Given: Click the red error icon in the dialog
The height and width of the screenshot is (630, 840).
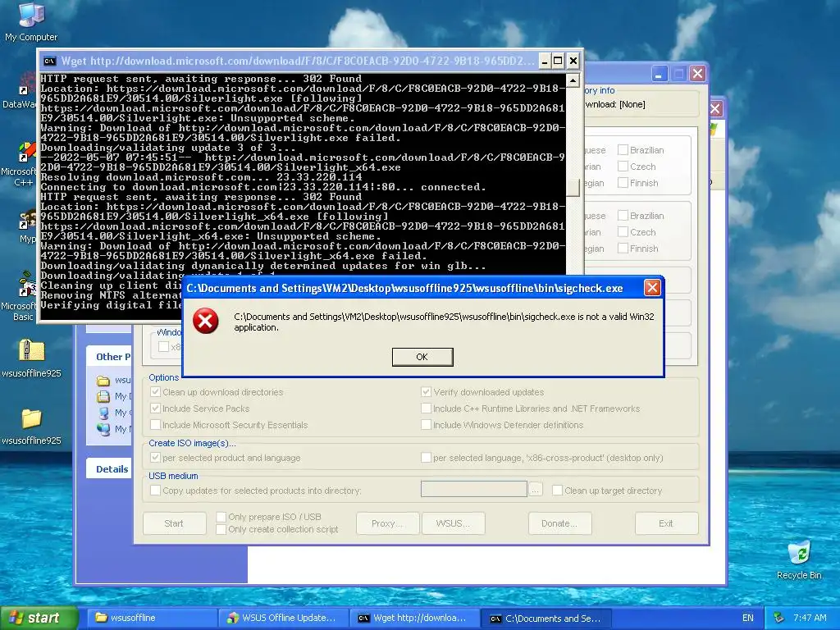Looking at the screenshot, I should (206, 321).
